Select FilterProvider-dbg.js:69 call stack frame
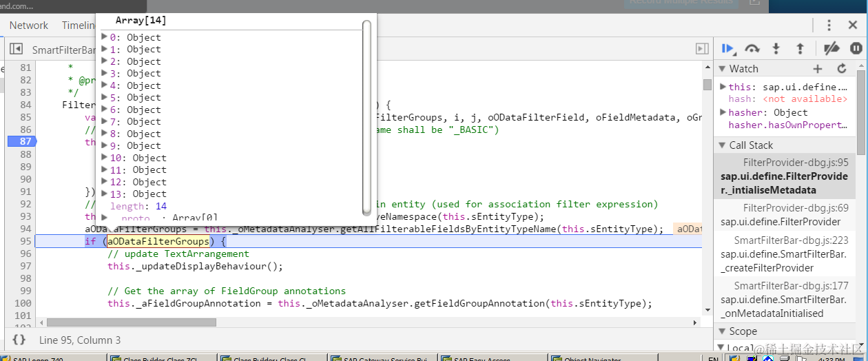 (x=785, y=215)
